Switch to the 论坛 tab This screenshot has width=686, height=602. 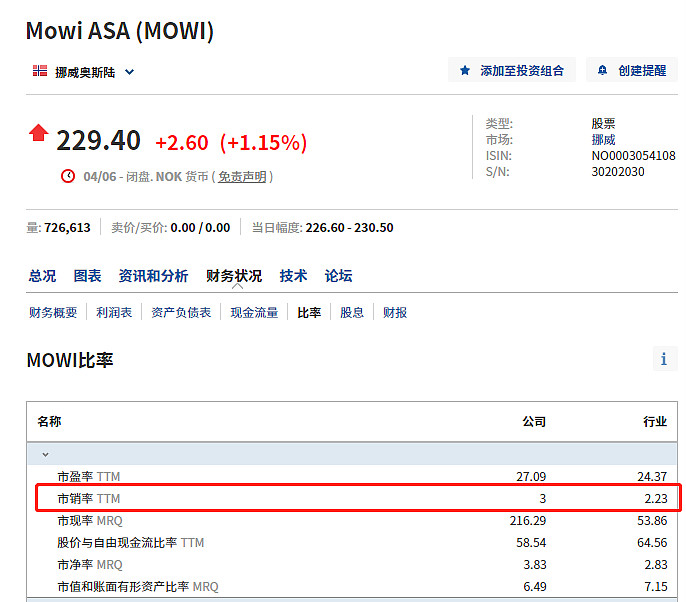click(338, 276)
